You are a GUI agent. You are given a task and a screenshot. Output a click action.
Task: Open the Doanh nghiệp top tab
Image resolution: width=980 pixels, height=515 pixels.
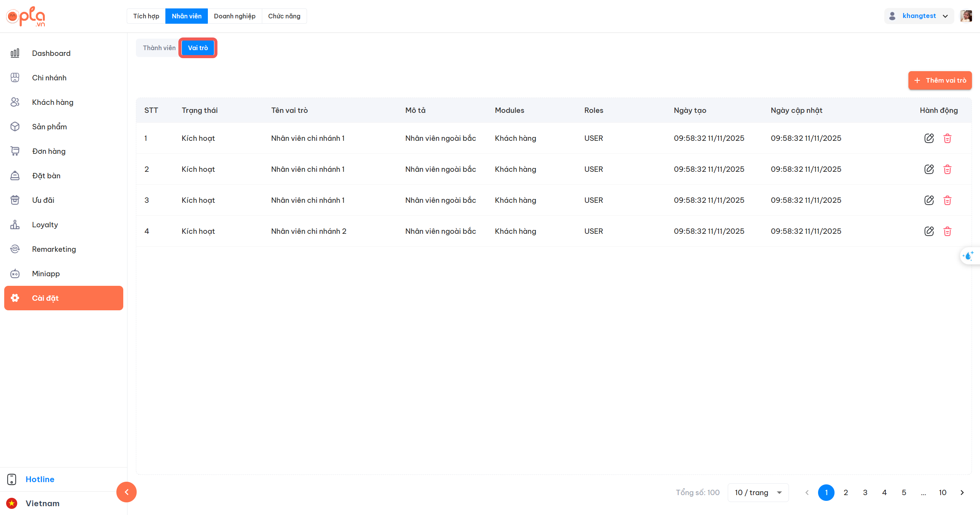pyautogui.click(x=234, y=16)
